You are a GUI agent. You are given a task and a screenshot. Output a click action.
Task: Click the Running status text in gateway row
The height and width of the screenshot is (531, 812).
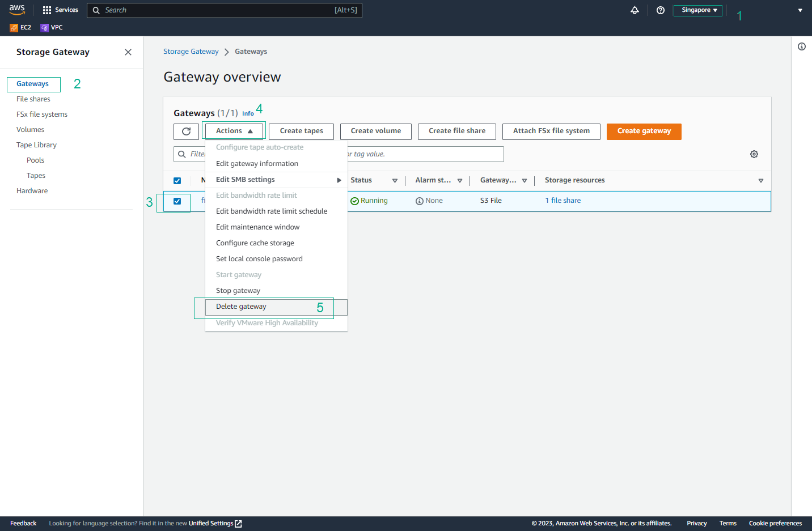(374, 201)
